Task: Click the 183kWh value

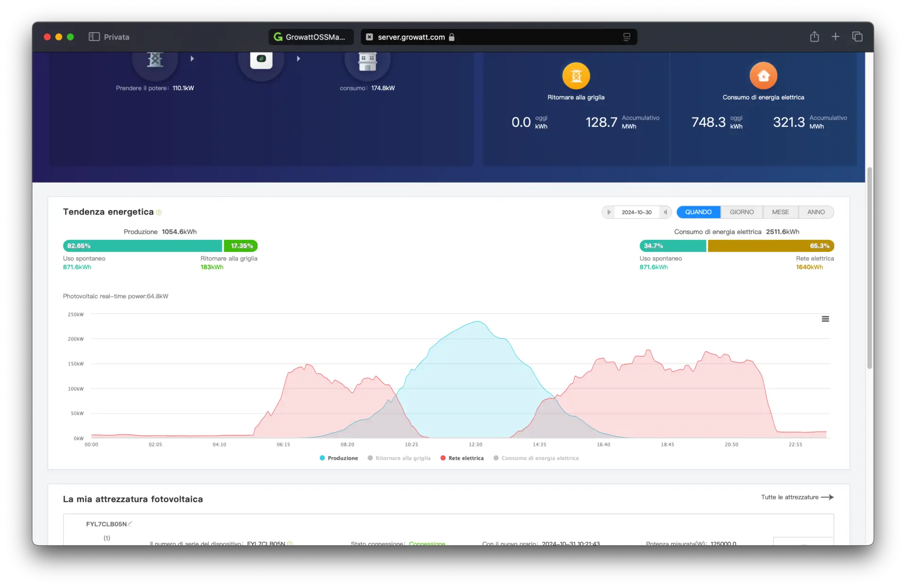Action: click(x=212, y=267)
